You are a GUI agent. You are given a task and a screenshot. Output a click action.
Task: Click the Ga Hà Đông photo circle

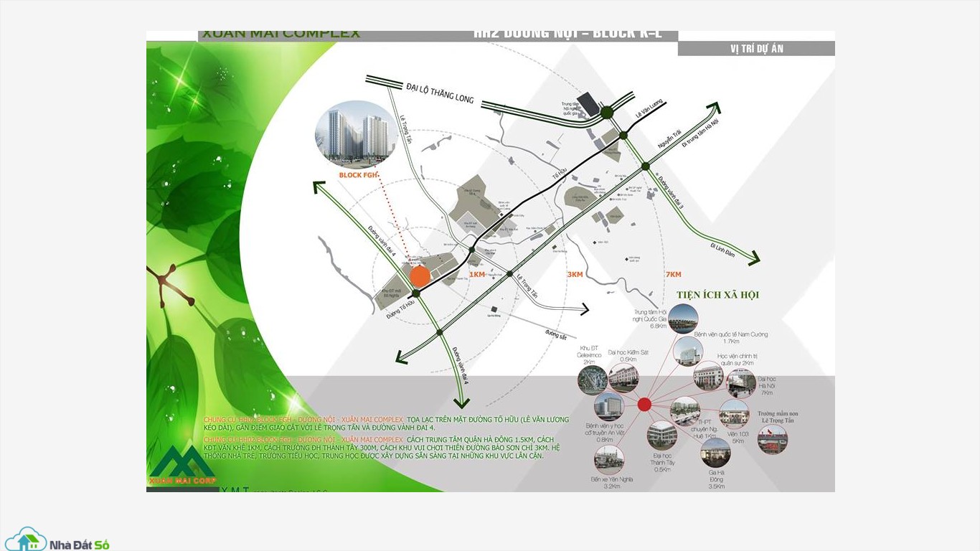tap(715, 453)
